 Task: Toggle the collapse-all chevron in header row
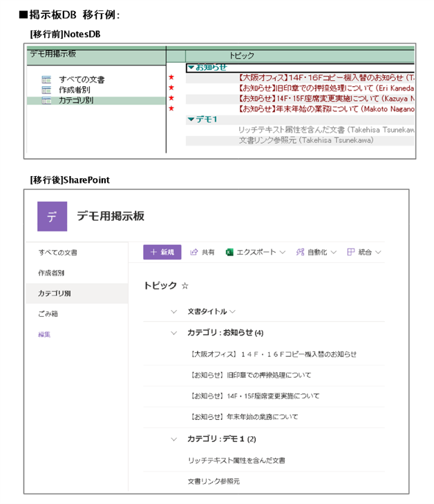tap(173, 312)
